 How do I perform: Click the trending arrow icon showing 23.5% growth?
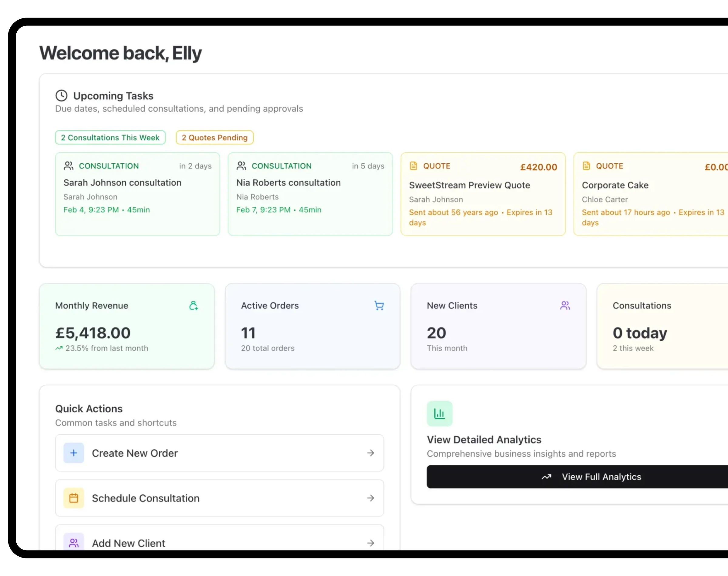59,348
